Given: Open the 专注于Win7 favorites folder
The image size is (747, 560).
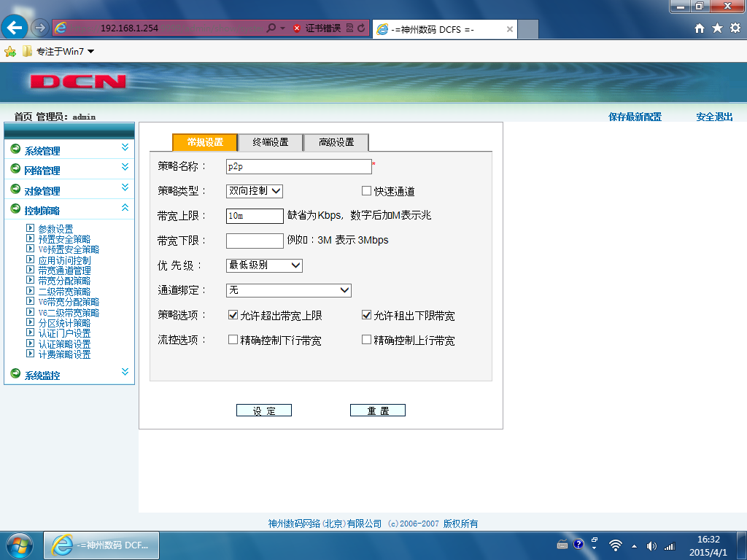Looking at the screenshot, I should [x=59, y=52].
